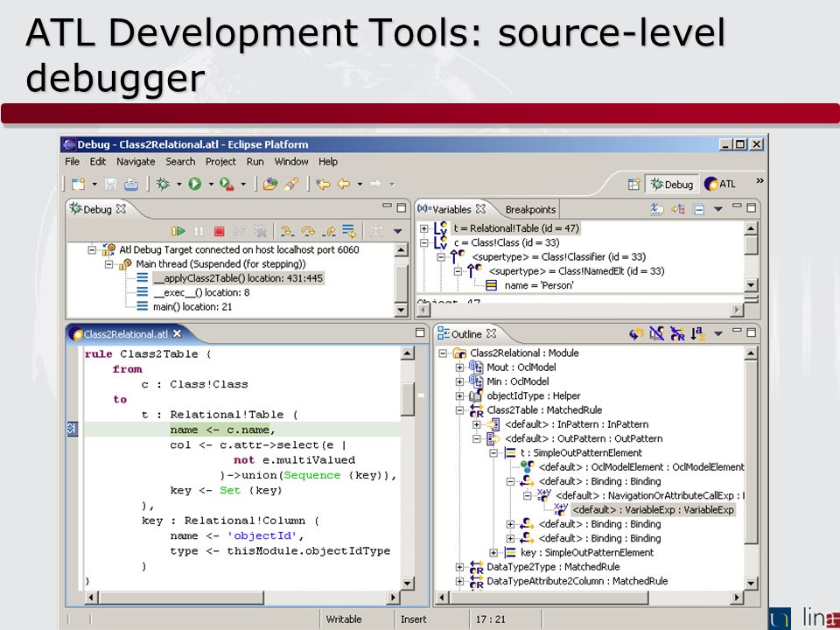The height and width of the screenshot is (630, 840).
Task: Select __applyClass2Table() stack frame
Action: click(x=238, y=278)
